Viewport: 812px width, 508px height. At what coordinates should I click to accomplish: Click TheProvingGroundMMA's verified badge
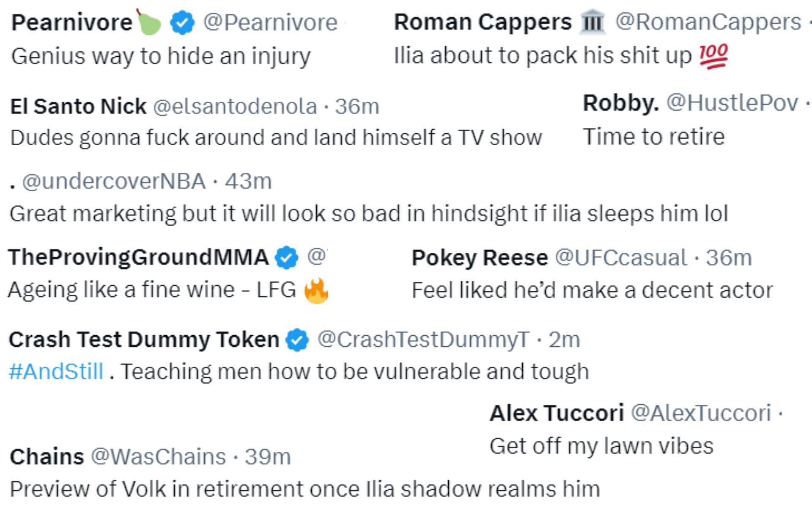click(287, 257)
